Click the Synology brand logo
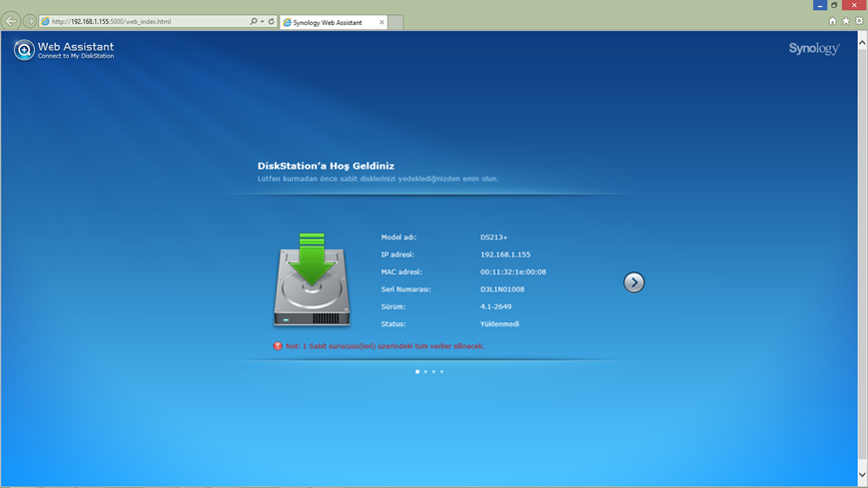This screenshot has width=868, height=488. click(814, 49)
